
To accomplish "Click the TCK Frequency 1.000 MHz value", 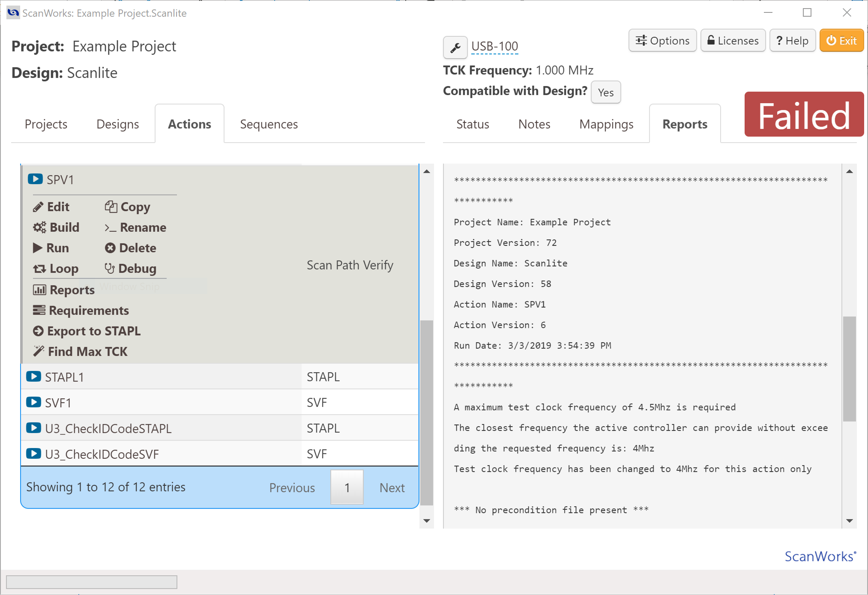I will (564, 70).
